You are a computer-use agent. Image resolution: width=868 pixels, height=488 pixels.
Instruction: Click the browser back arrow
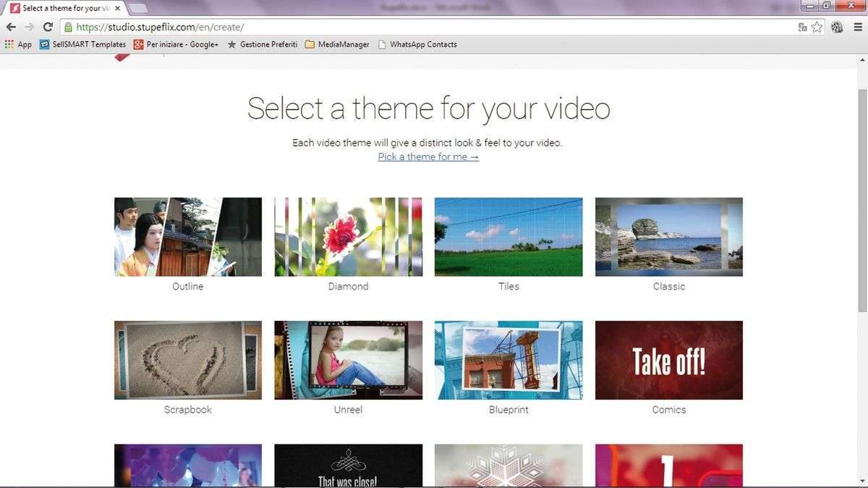pyautogui.click(x=11, y=28)
